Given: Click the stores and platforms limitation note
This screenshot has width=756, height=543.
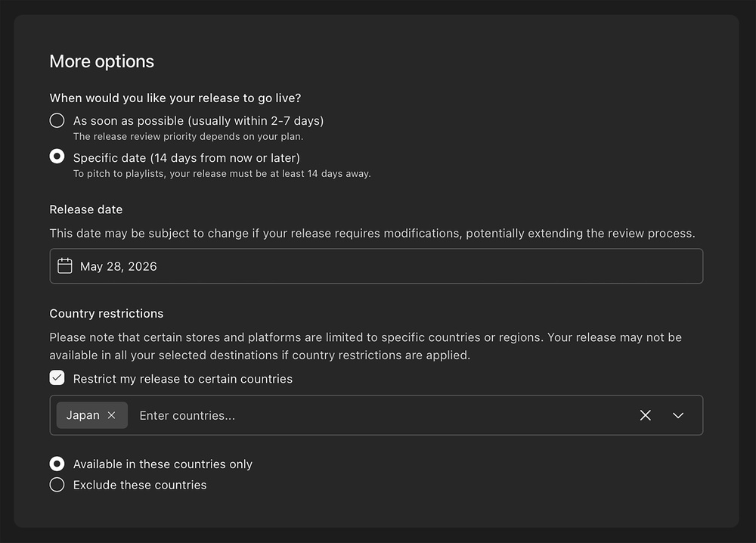Looking at the screenshot, I should [x=365, y=346].
